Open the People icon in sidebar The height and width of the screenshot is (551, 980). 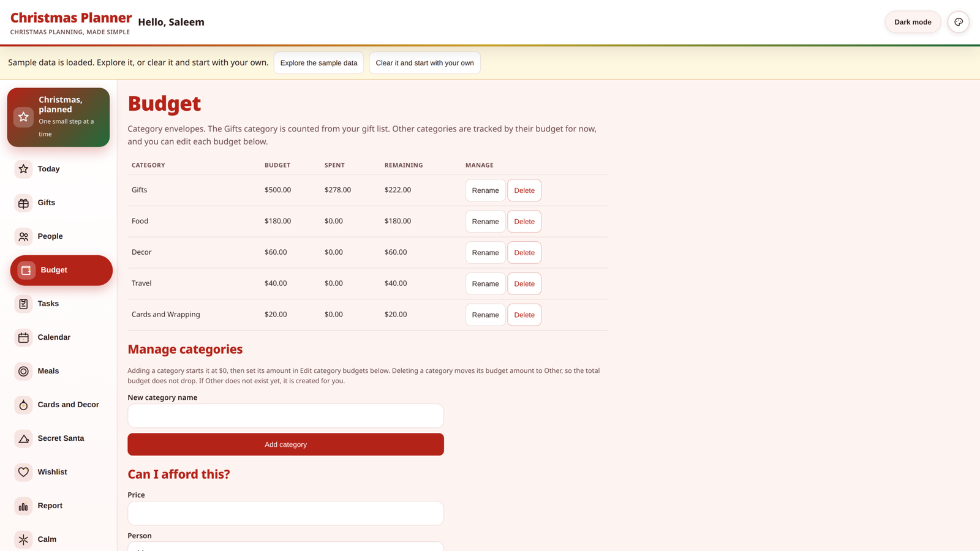point(23,236)
